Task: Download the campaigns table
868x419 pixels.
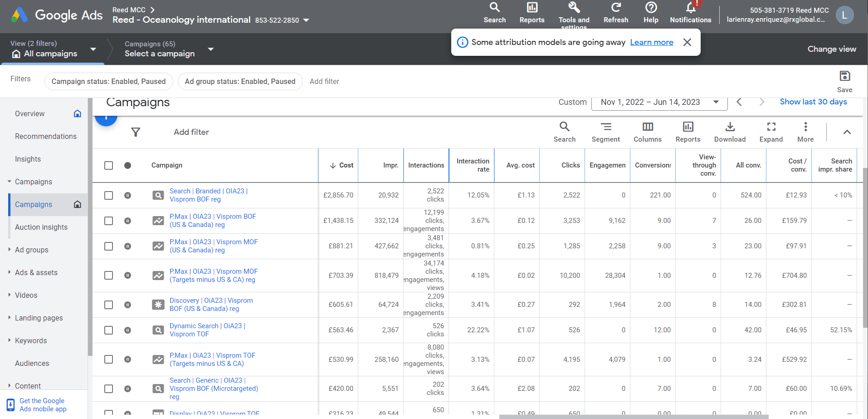Action: click(730, 132)
